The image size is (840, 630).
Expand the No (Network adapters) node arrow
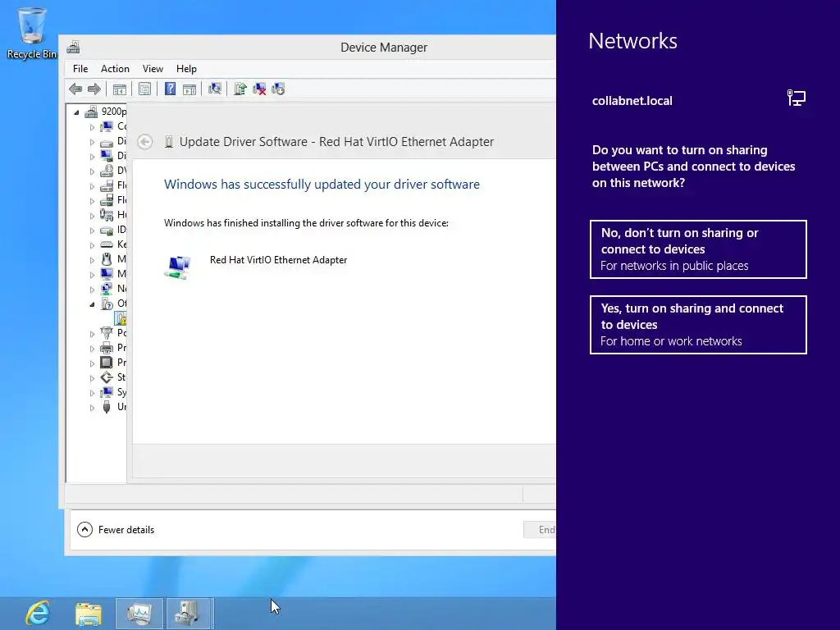[92, 290]
